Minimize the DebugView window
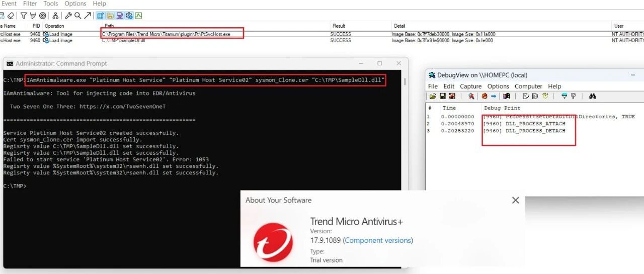 pyautogui.click(x=633, y=75)
